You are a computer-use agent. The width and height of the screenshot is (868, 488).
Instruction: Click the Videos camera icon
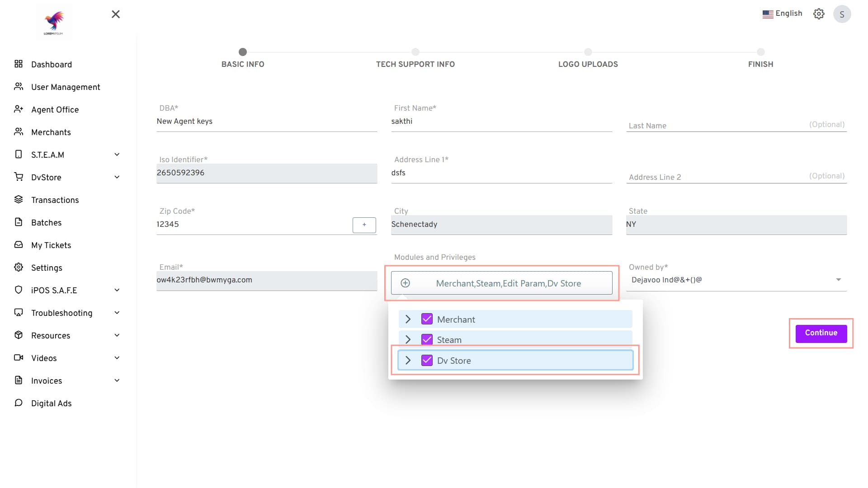(x=19, y=357)
